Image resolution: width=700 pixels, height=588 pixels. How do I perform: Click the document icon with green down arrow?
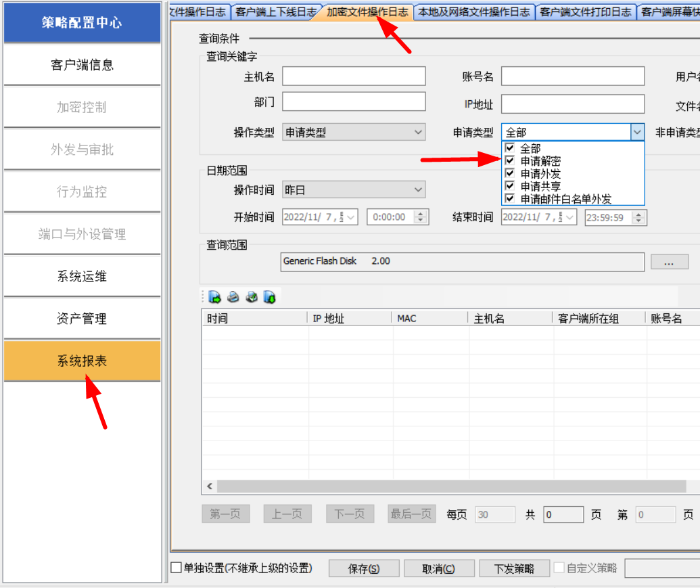pyautogui.click(x=269, y=297)
